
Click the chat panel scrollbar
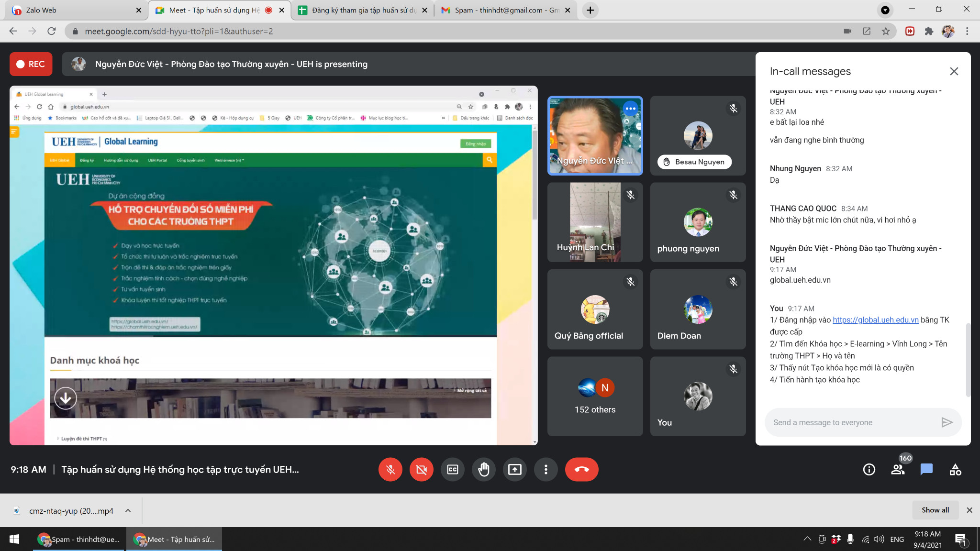point(968,360)
